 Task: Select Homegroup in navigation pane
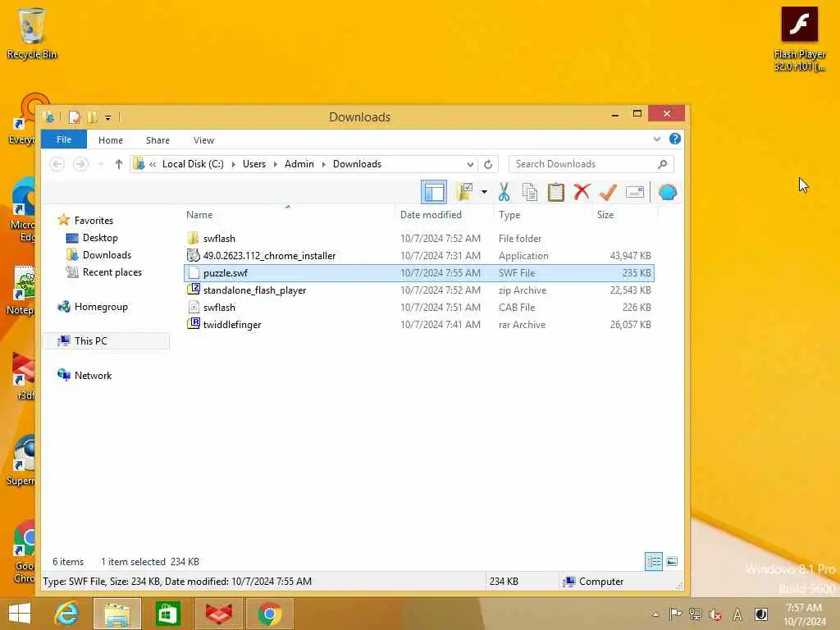click(101, 307)
